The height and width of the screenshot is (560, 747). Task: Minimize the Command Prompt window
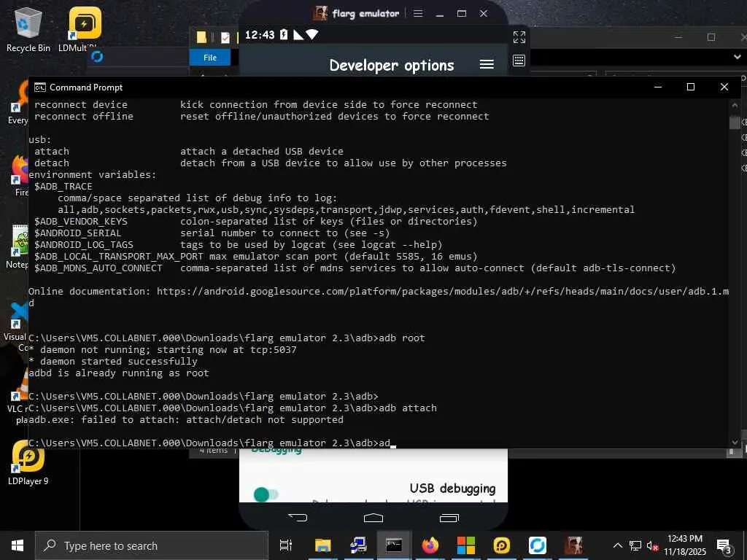tap(658, 87)
